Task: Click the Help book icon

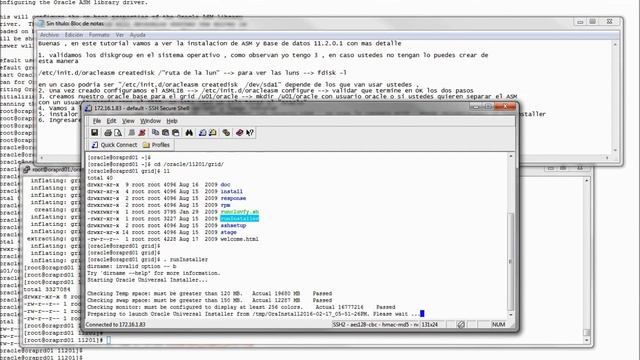Action: click(x=240, y=133)
